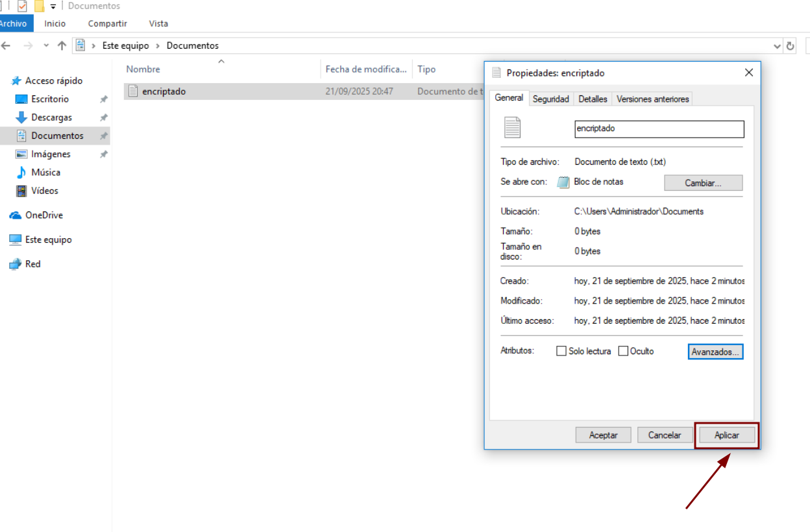Select Acceso rápido in navigation pane
This screenshot has height=532, width=810.
pyautogui.click(x=54, y=80)
